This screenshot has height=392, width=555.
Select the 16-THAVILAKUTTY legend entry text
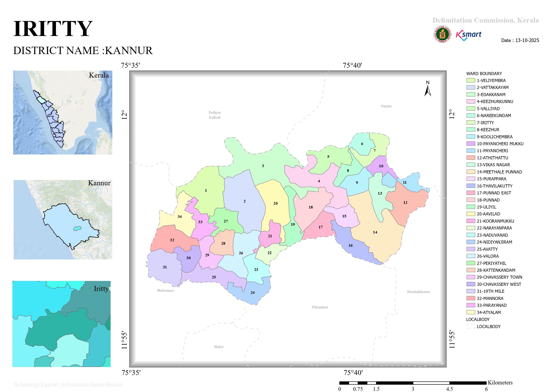click(495, 186)
